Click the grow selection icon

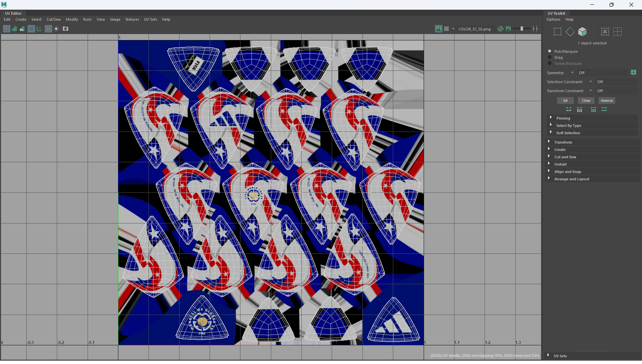[x=604, y=110]
